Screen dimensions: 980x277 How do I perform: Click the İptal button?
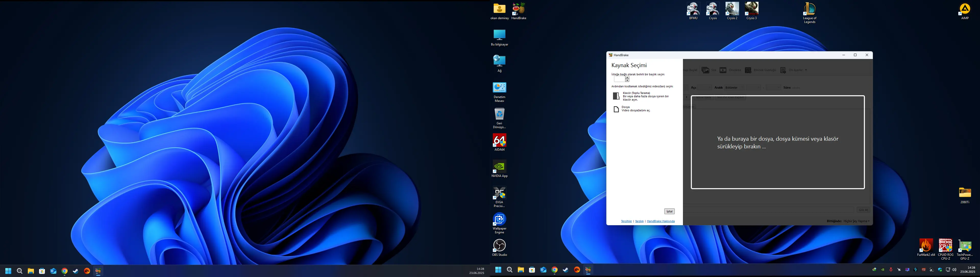tap(669, 211)
